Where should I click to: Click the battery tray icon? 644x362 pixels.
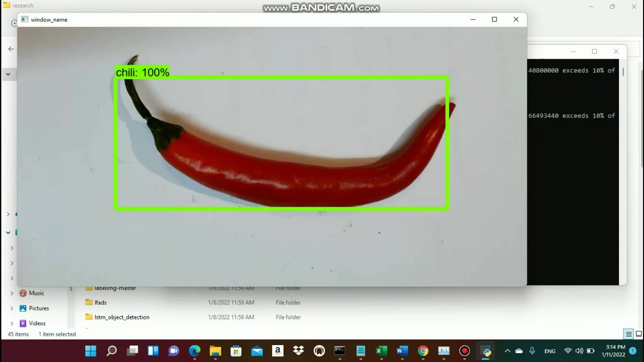coord(590,351)
